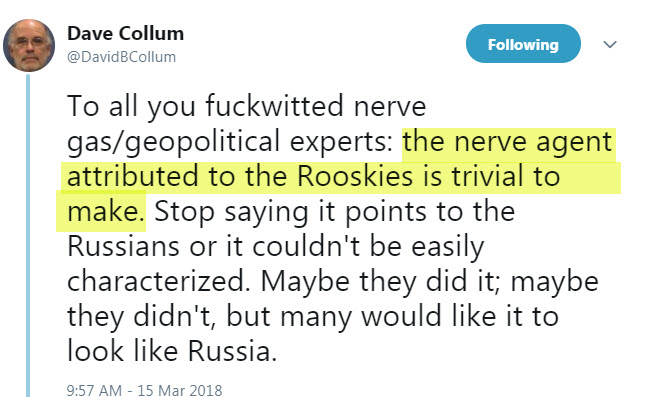Open Dave Collum's profile avatar photo

[29, 45]
